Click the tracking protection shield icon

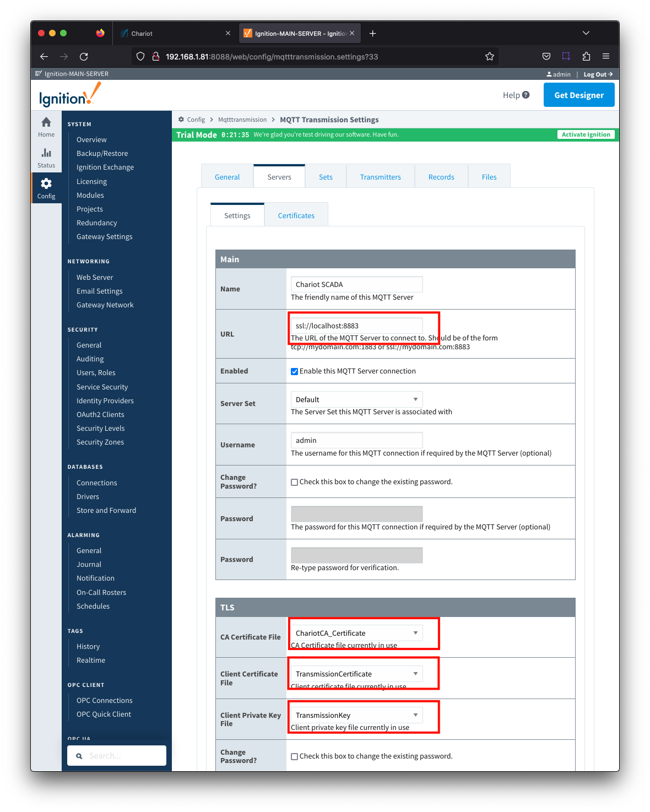point(140,56)
